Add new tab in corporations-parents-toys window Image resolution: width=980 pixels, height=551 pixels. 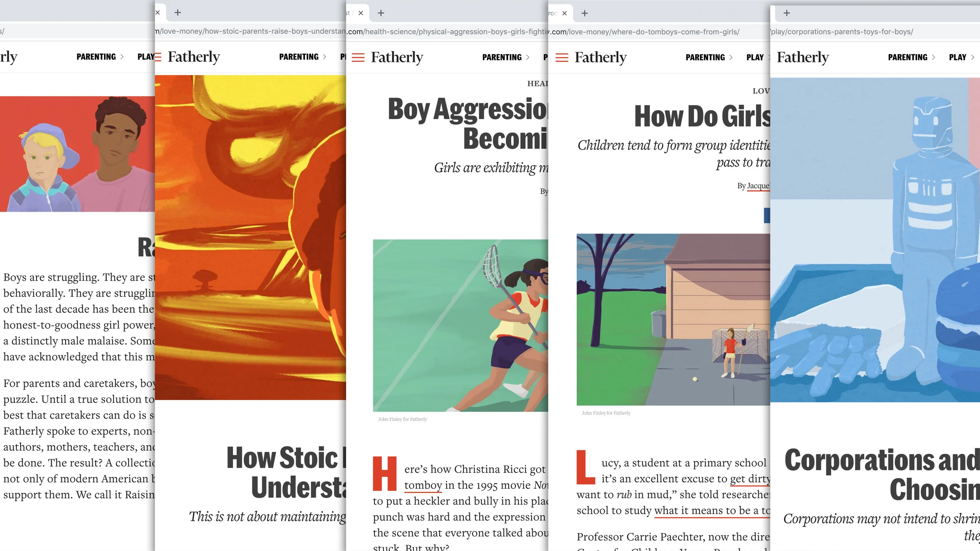[786, 13]
